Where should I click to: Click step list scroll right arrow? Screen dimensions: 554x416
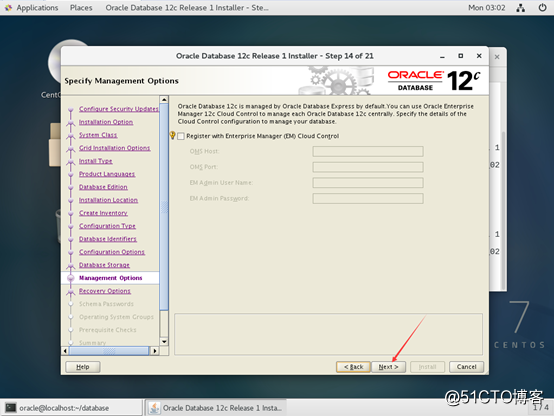(x=154, y=351)
